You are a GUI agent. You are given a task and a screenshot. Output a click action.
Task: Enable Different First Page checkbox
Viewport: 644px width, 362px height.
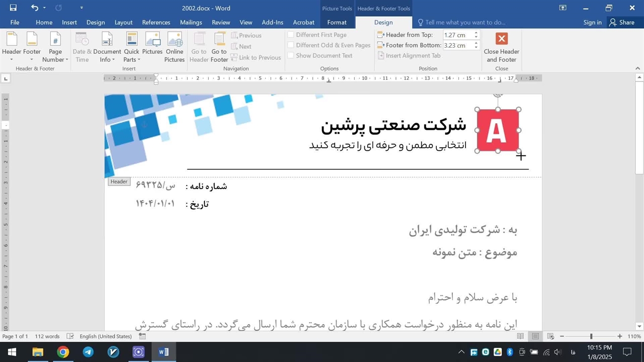tap(291, 35)
